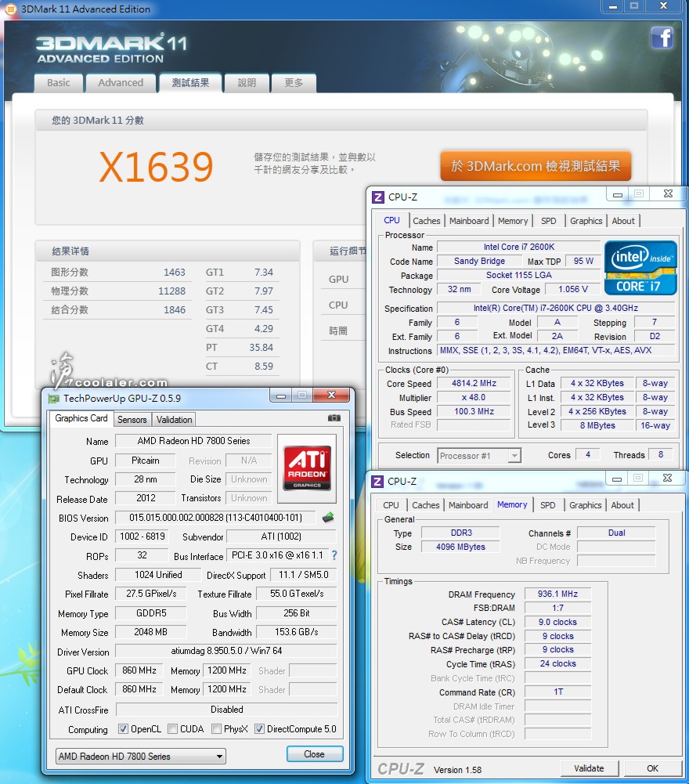Click the 3DMark 11 title bar icon
689x784 pixels.
pyautogui.click(x=10, y=9)
